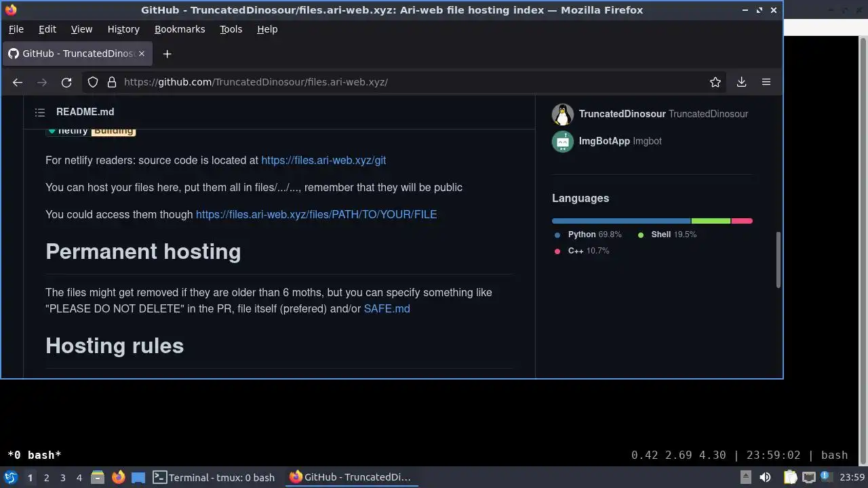
Task: Close the GitHub browser tab
Action: (141, 54)
